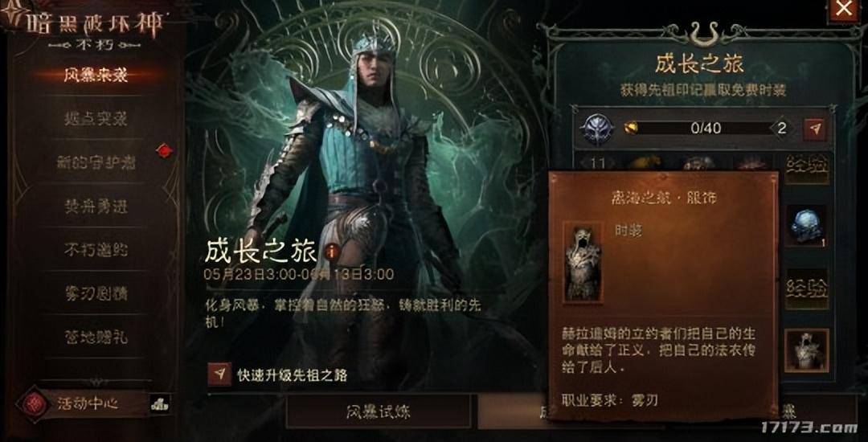868x442 pixels.
Task: Select 不朽邀约 in the left menu
Action: coord(96,250)
